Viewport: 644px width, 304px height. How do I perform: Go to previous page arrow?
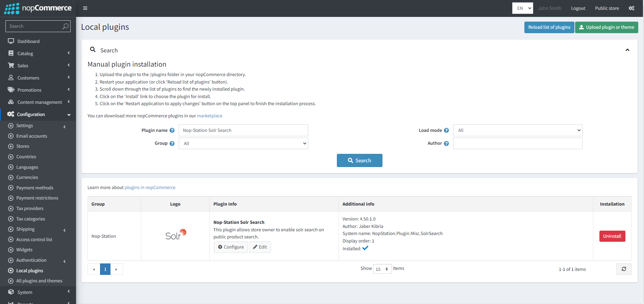tap(94, 269)
